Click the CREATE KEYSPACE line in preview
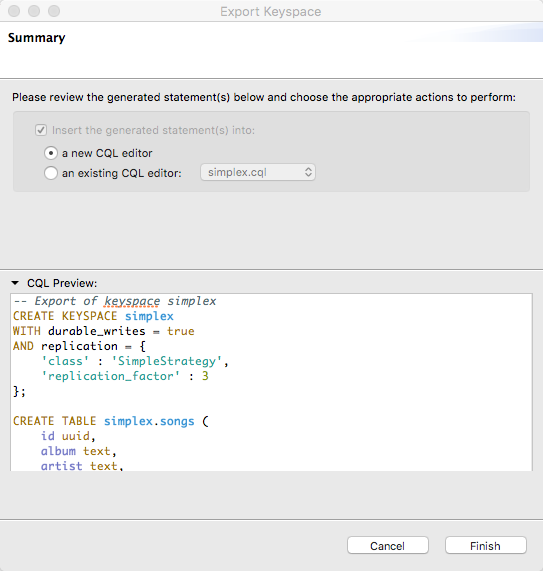Viewport: 543px width, 571px height. point(93,316)
